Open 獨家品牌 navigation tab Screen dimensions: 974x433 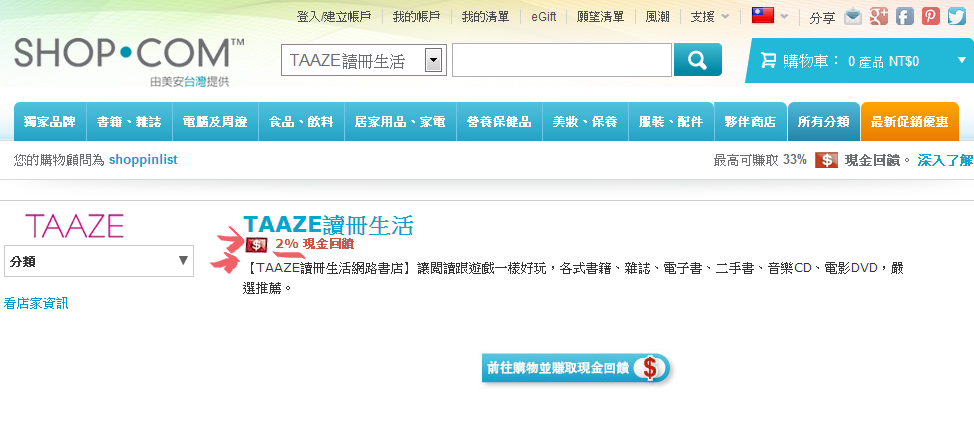click(50, 122)
